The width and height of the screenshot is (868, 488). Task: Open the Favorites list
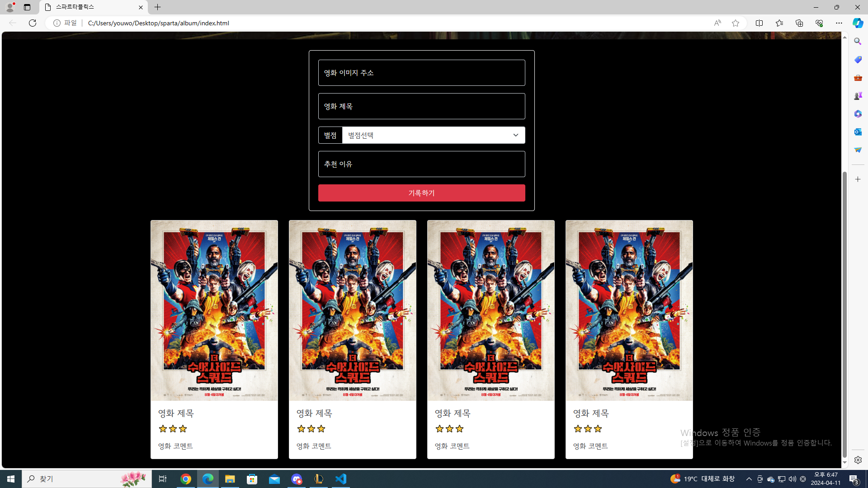779,23
